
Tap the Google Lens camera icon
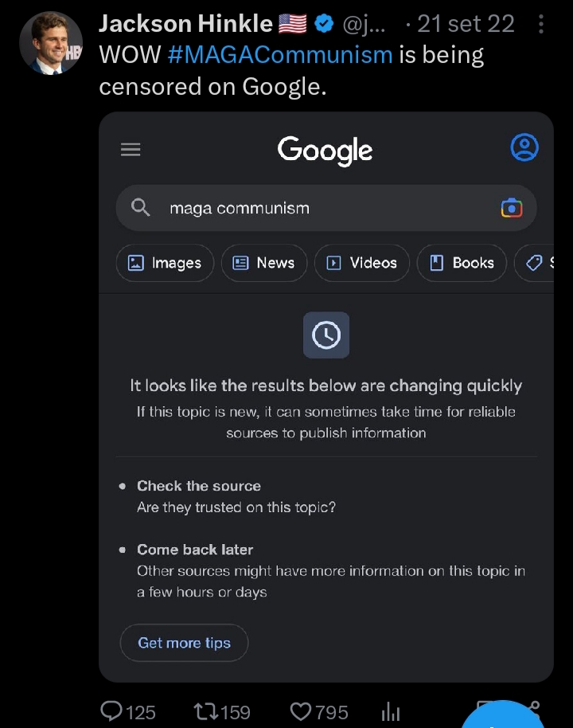pyautogui.click(x=511, y=208)
